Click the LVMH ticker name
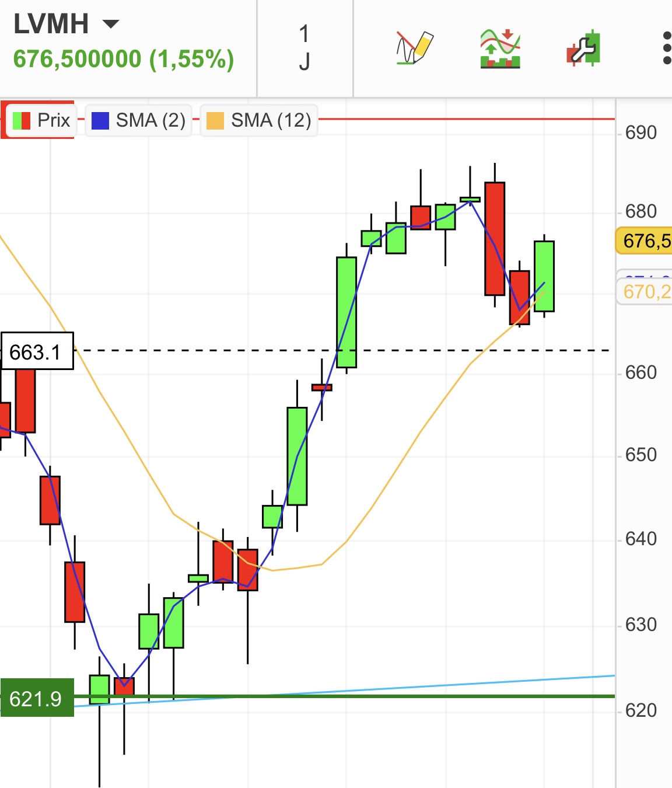Screen dimensions: 672x788 (51, 24)
